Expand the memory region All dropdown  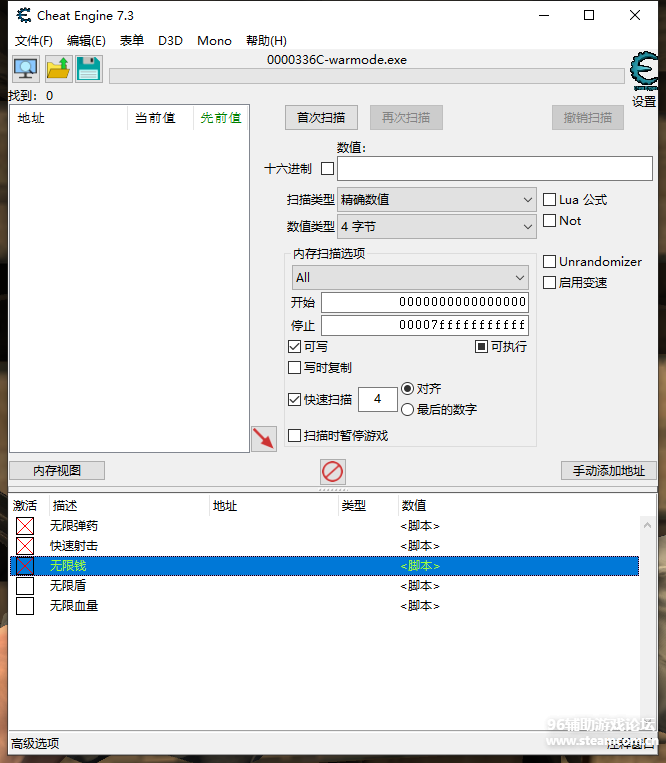click(410, 277)
